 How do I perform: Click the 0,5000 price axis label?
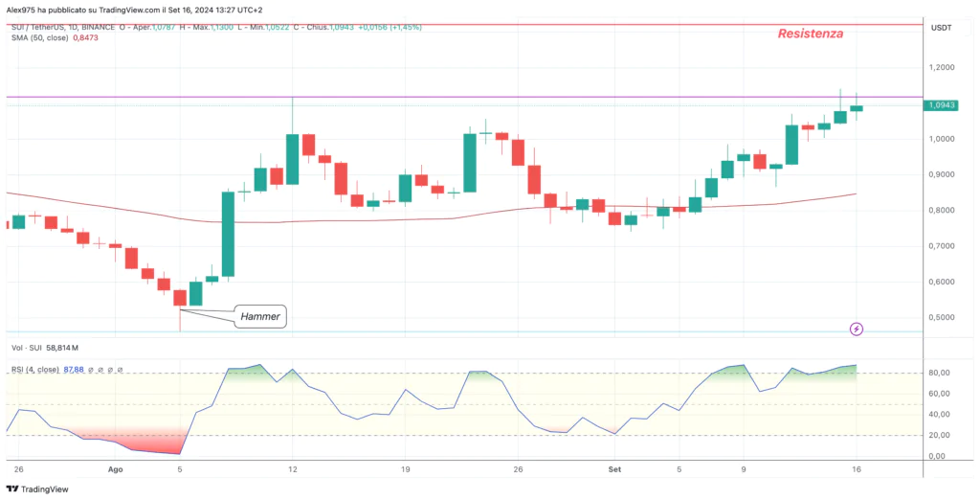[x=943, y=317]
